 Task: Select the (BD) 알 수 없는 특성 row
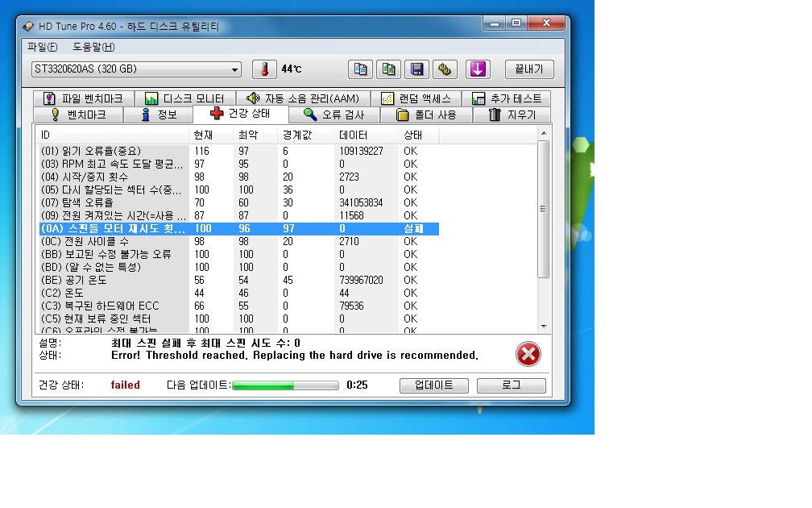tap(238, 268)
